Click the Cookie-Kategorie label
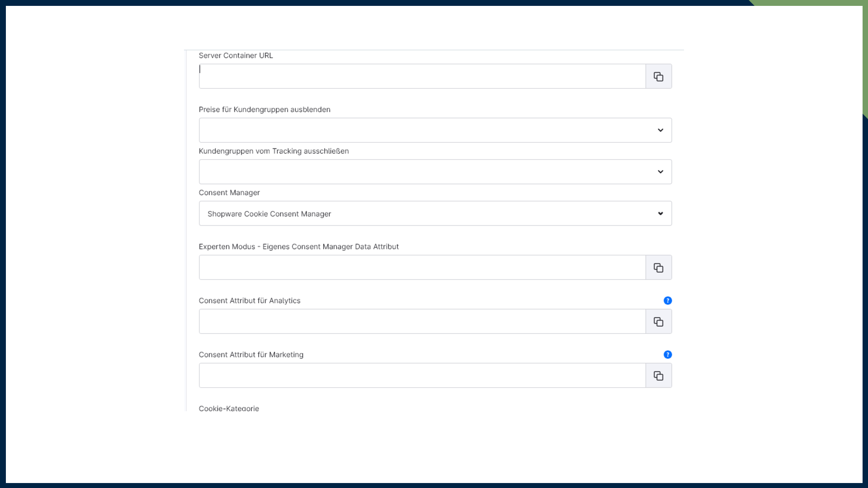Screen dimensions: 868x488 (229, 408)
